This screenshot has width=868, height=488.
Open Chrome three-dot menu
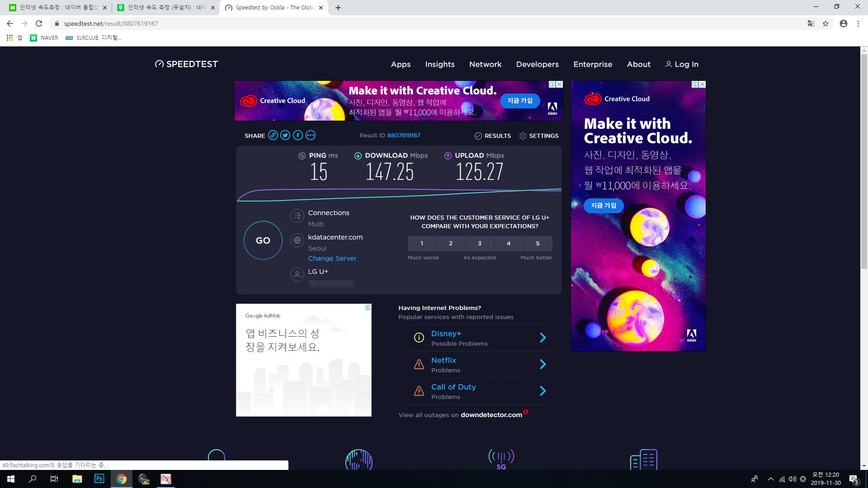click(858, 23)
